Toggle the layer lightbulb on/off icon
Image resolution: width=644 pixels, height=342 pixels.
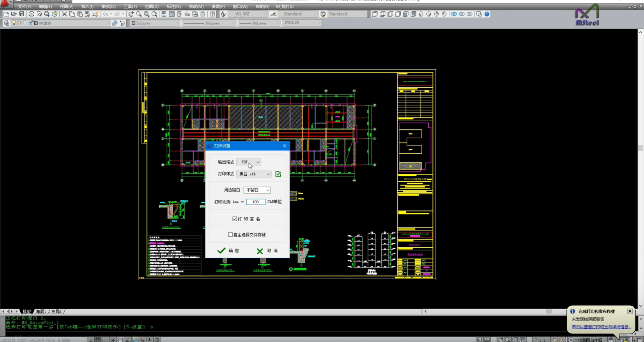coord(14,23)
